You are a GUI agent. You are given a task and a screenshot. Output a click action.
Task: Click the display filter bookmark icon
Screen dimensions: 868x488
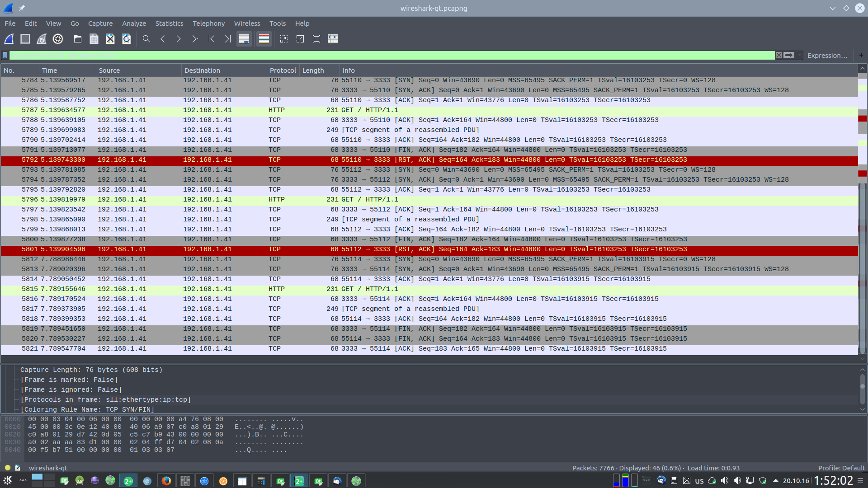coord(5,56)
